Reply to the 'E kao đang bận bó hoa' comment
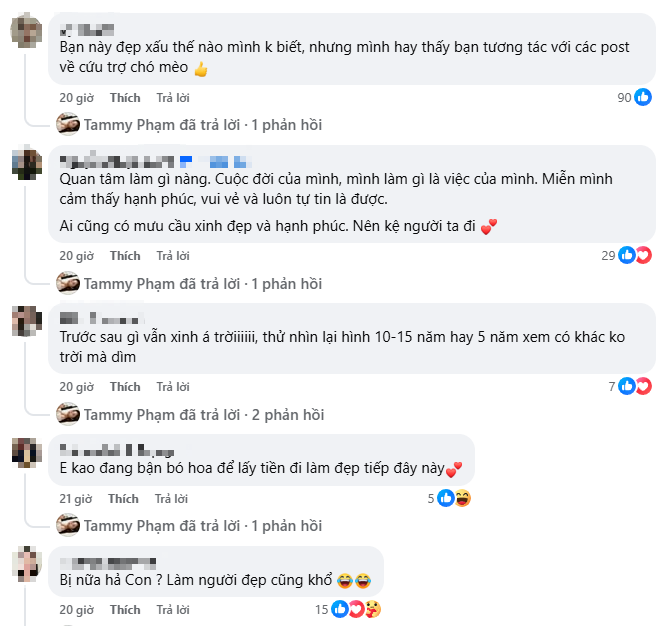670x626 pixels. point(173,498)
